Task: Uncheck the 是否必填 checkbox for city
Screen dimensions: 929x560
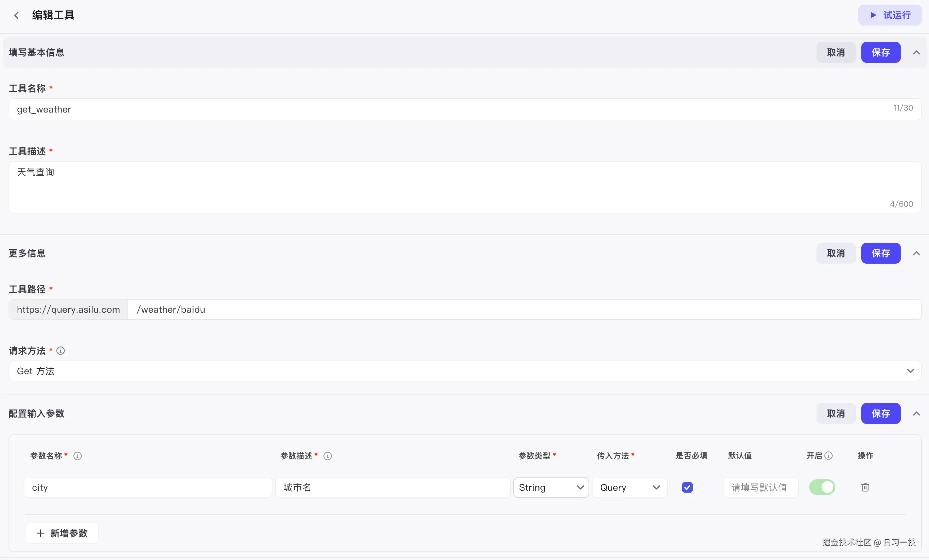Action: click(x=687, y=487)
